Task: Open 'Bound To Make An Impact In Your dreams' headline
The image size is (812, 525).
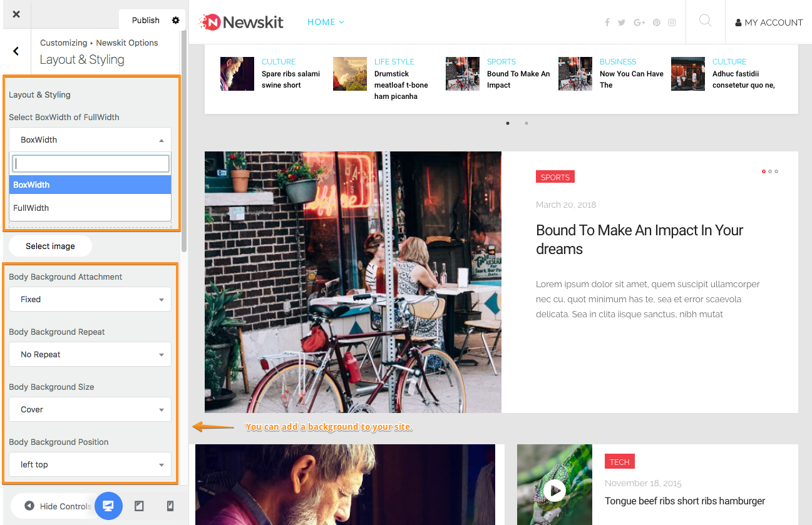Action: pyautogui.click(x=639, y=240)
